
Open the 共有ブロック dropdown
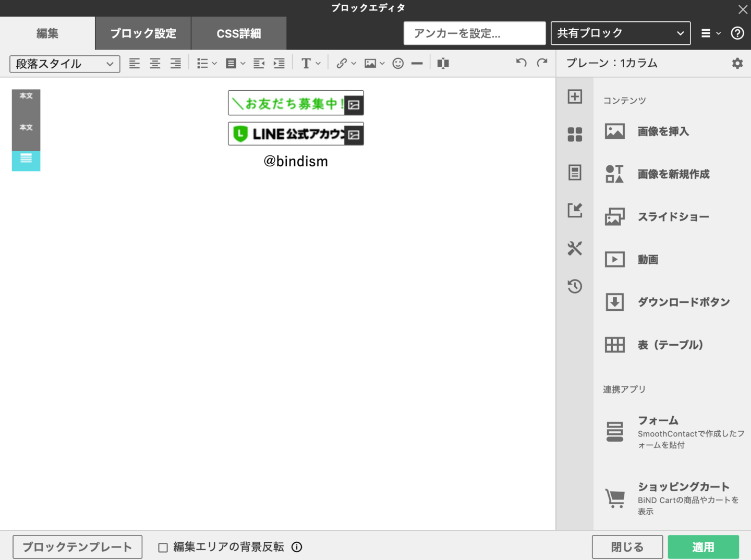tap(621, 33)
